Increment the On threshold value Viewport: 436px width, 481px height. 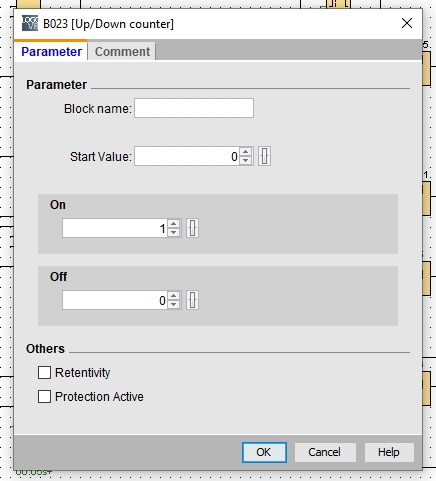173,224
